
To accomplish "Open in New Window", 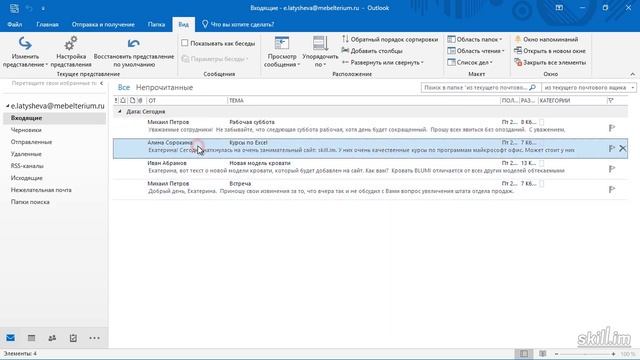I will point(550,51).
